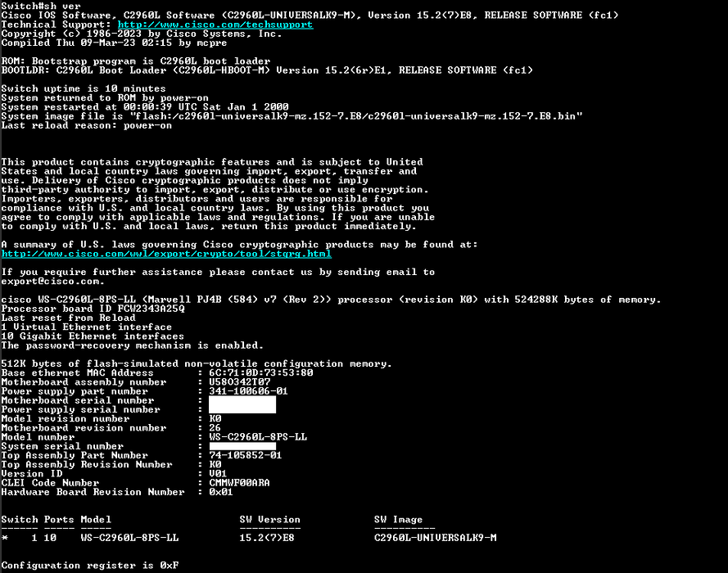
Task: Click 'A summary of U.S. laws governing' line
Action: point(239,245)
